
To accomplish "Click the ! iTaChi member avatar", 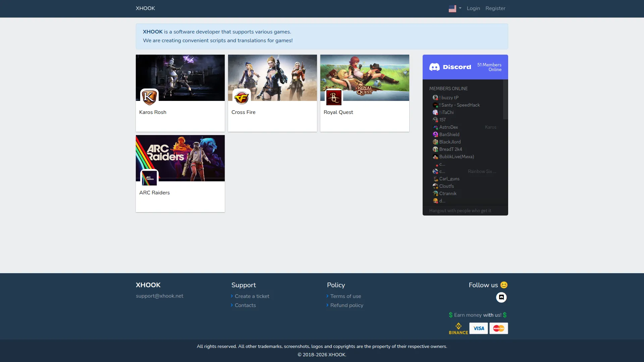I will [x=435, y=112].
